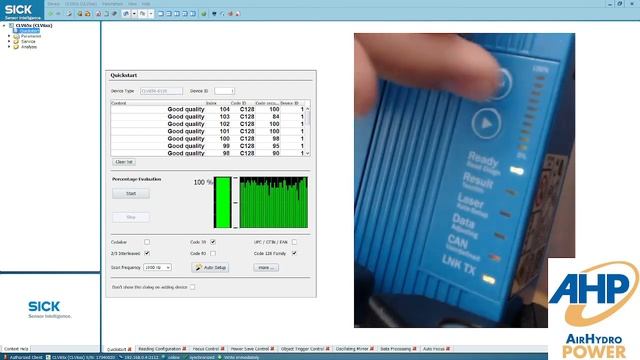Open the Data Processing tab
The height and width of the screenshot is (360, 640).
396,349
